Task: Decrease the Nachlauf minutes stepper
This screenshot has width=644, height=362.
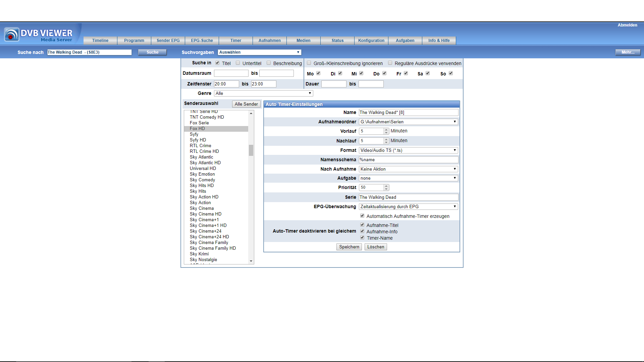Action: [x=386, y=142]
